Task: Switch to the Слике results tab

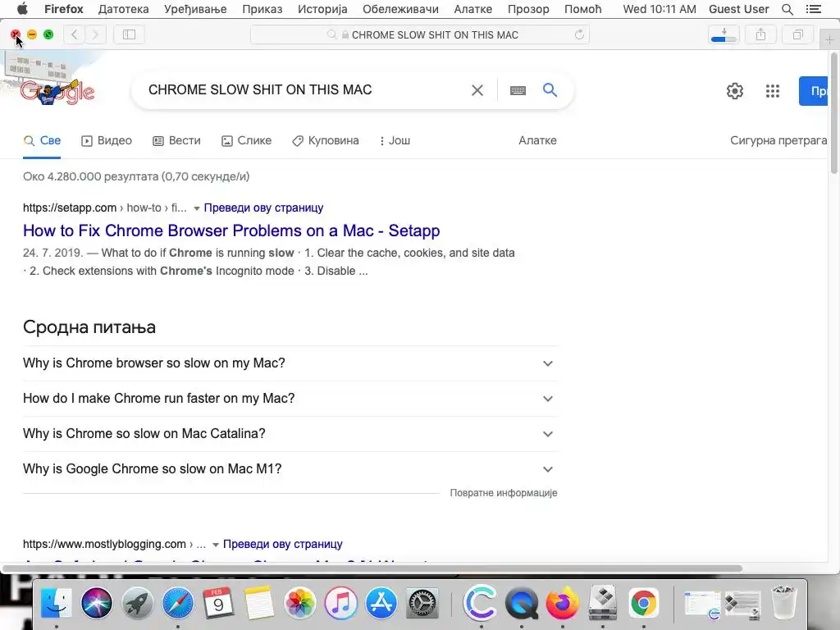Action: pyautogui.click(x=246, y=140)
